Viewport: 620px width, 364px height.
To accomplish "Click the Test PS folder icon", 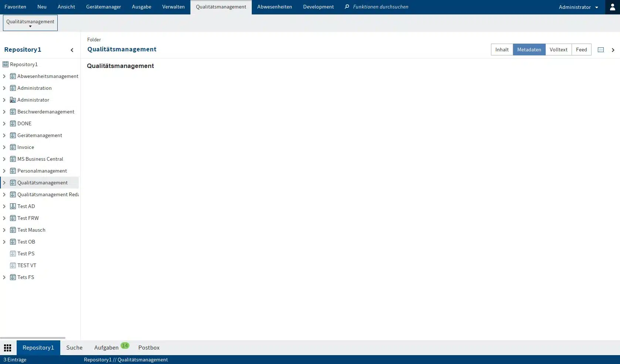I will 13,254.
